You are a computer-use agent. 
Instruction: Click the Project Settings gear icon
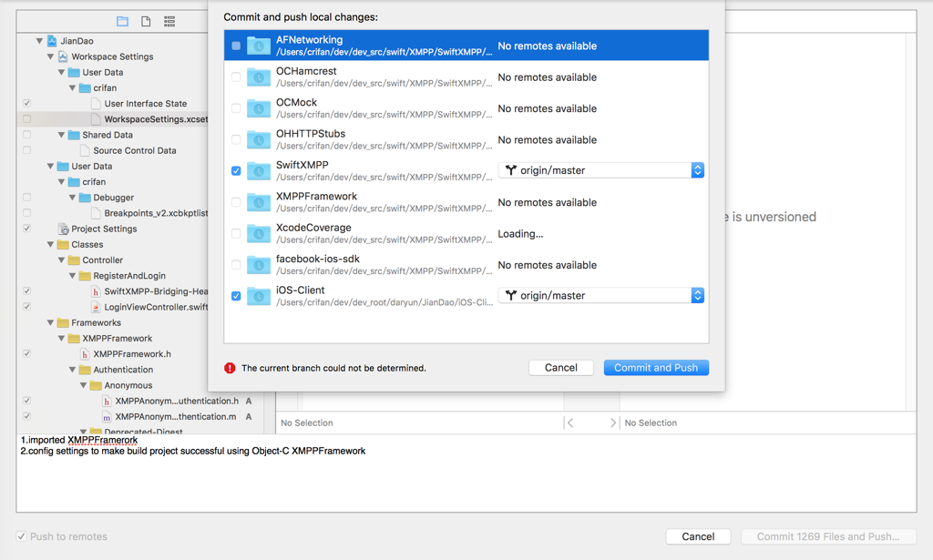63,229
